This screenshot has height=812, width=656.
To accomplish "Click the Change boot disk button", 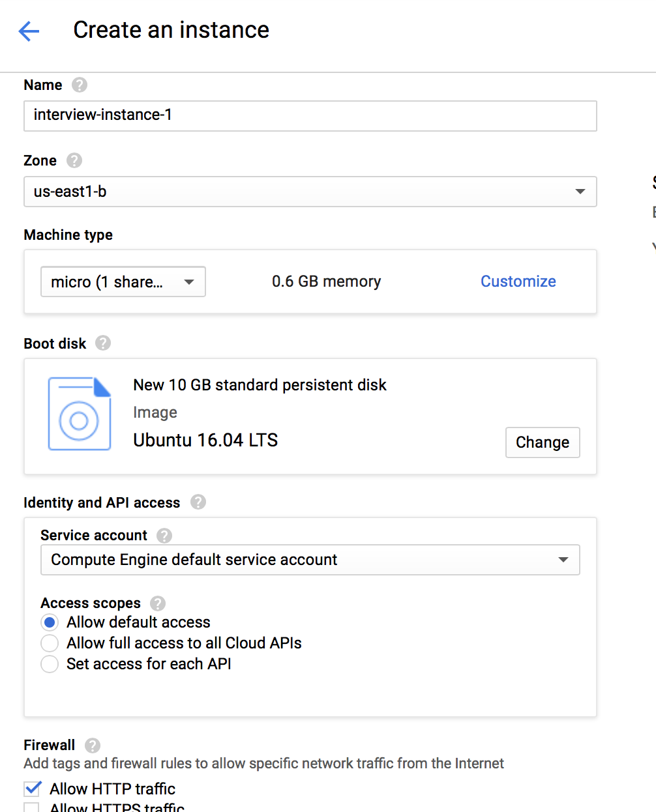I will click(x=542, y=442).
